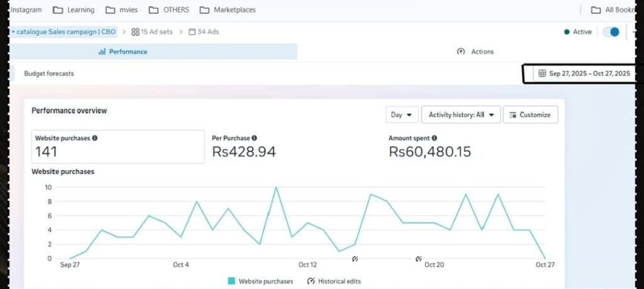
Task: Click the Learning bookmark folder icon
Action: 58,10
